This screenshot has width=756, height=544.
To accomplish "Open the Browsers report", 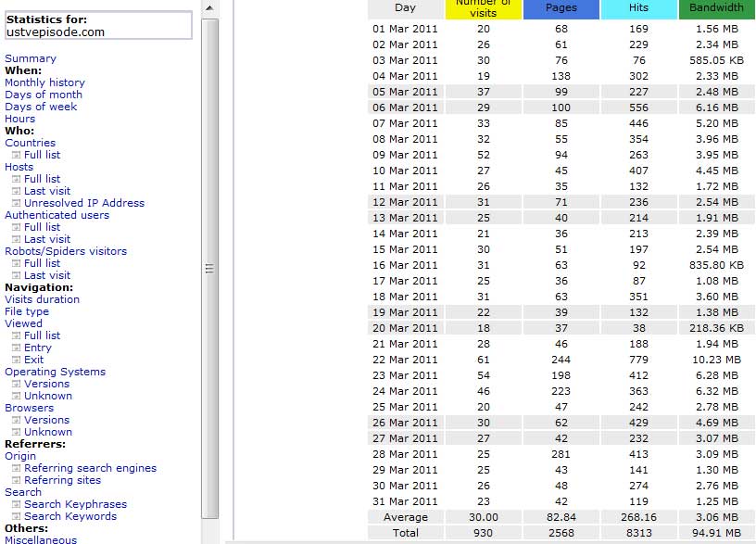I will point(29,408).
